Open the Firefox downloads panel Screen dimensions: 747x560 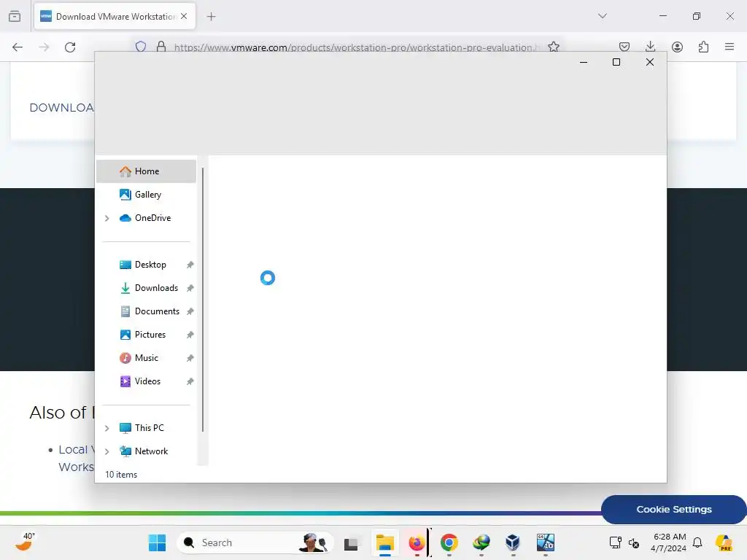(650, 47)
